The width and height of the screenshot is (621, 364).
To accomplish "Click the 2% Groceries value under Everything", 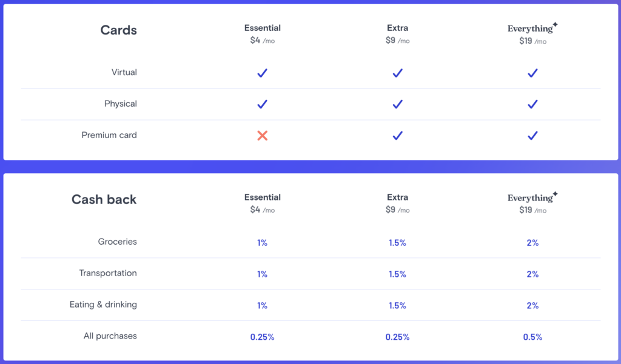I will point(532,243).
